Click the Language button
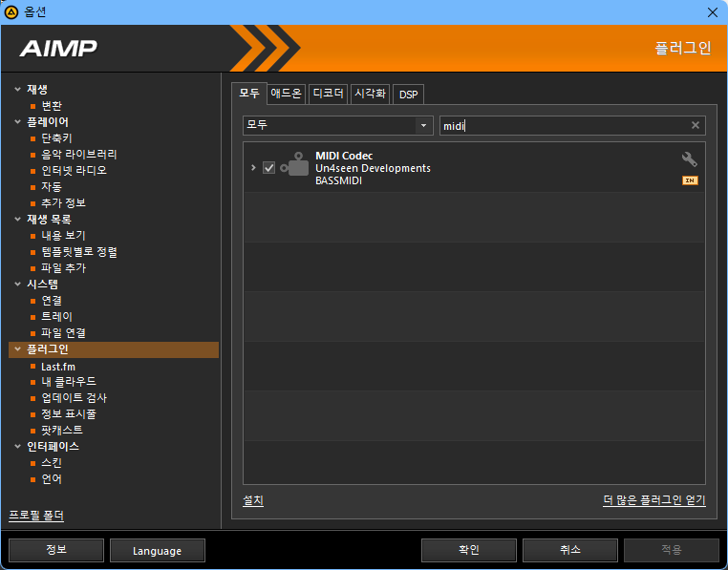The height and width of the screenshot is (570, 728). coord(158,550)
